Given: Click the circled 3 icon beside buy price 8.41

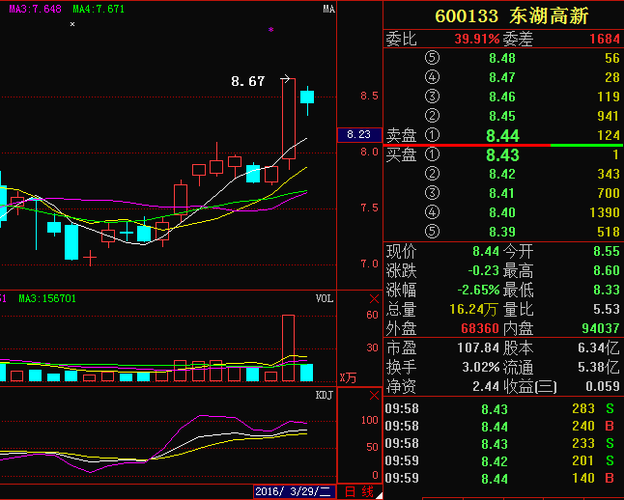Looking at the screenshot, I should click(x=432, y=193).
